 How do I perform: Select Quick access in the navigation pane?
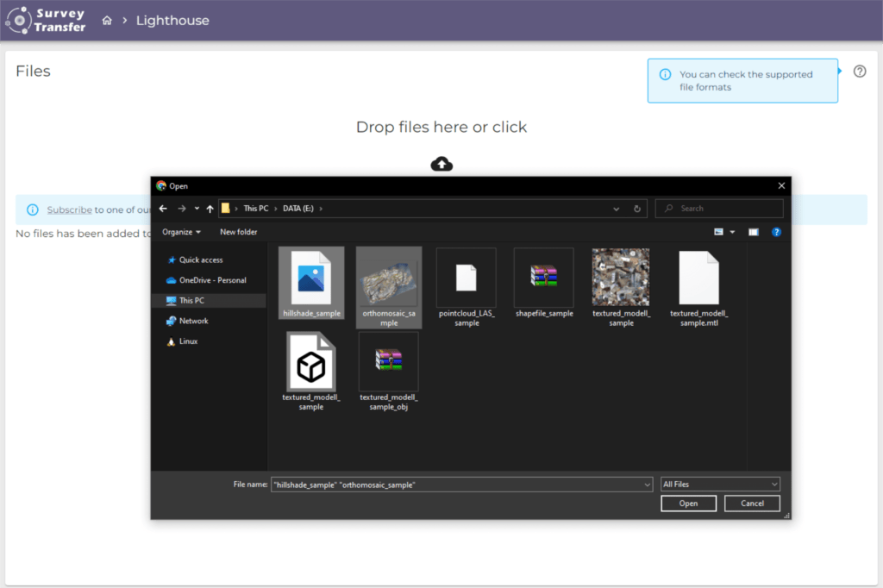[199, 260]
